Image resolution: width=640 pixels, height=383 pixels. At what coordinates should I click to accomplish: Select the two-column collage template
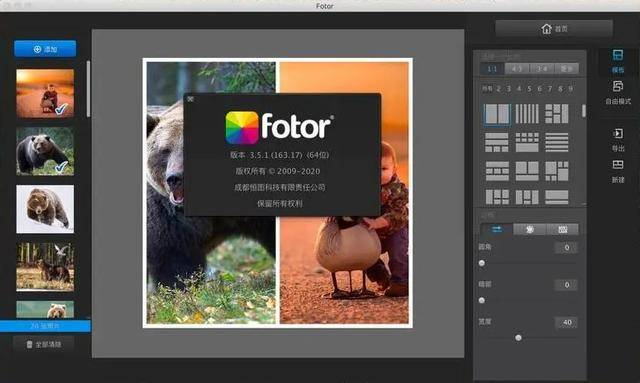click(x=497, y=114)
